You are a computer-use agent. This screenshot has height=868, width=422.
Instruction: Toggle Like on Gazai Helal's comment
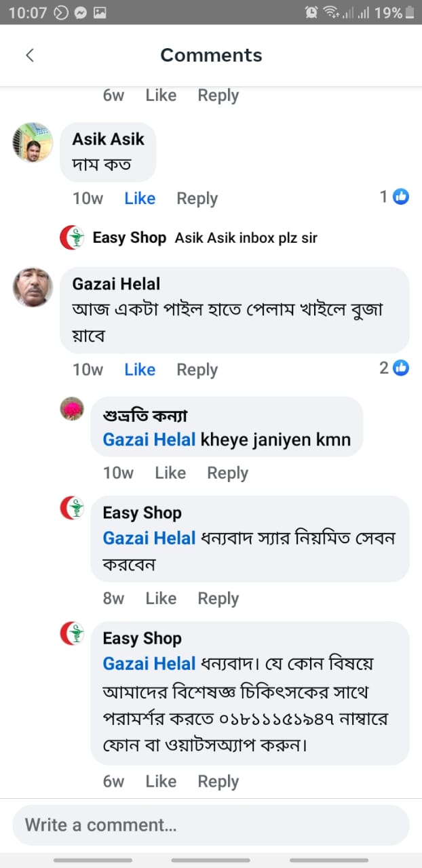[x=140, y=369]
